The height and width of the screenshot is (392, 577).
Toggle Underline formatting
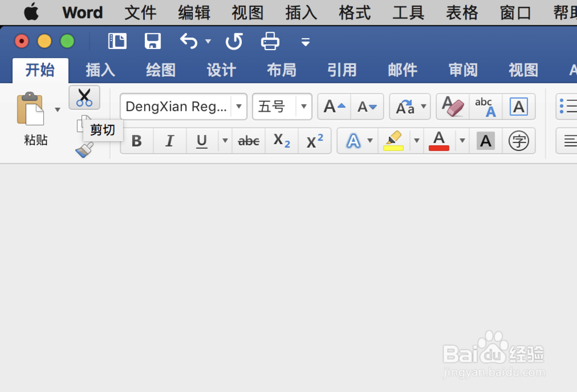coord(201,141)
